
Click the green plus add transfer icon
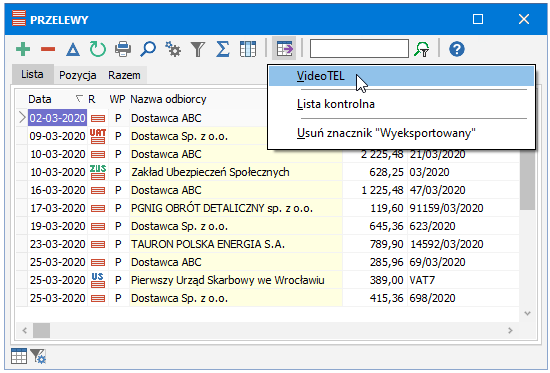(x=23, y=49)
